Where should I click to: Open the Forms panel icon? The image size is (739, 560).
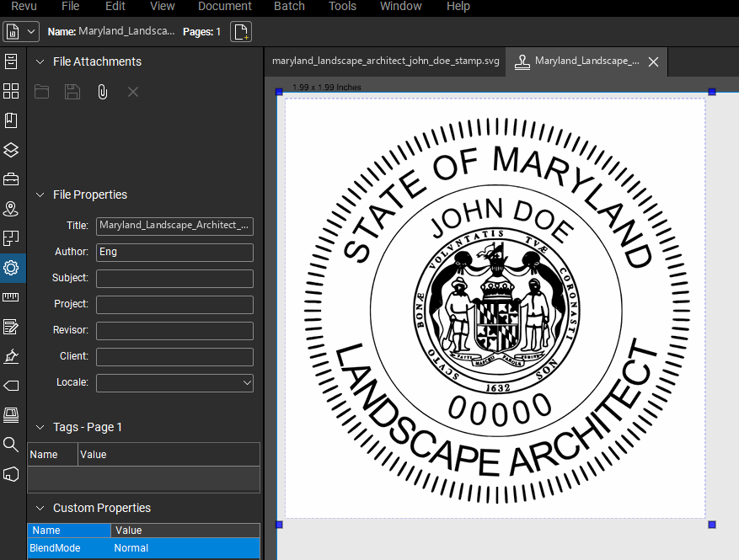tap(11, 327)
